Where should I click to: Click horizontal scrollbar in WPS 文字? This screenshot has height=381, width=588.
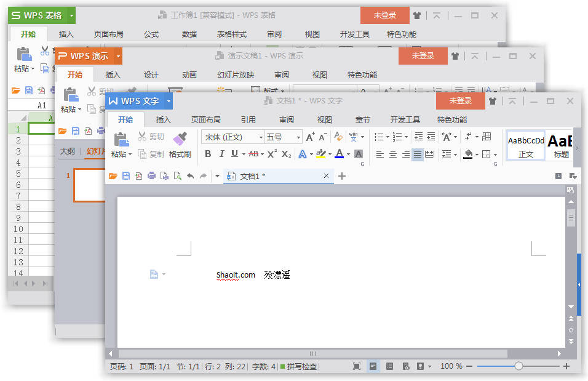(x=313, y=353)
